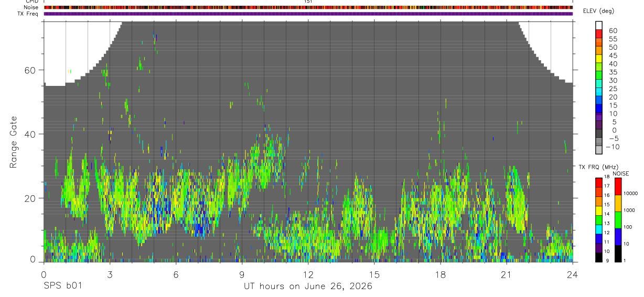Screen dimensions: 644x297
Task: Click the 3 tick label on the time axis
Action: [110, 274]
